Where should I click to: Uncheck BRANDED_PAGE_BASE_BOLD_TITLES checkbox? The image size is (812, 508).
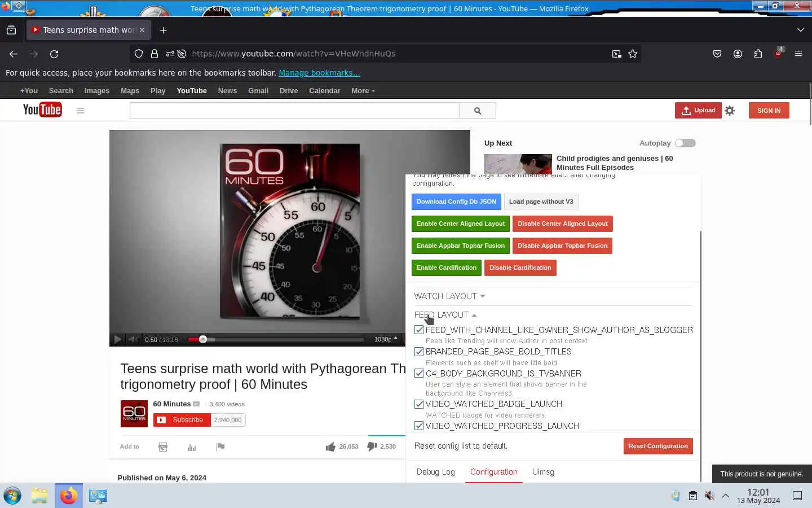(419, 352)
